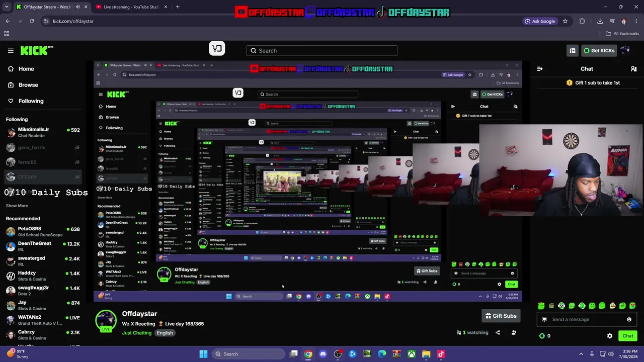Click the 1 watching viewer count
This screenshot has height=362, width=644.
pos(472,332)
